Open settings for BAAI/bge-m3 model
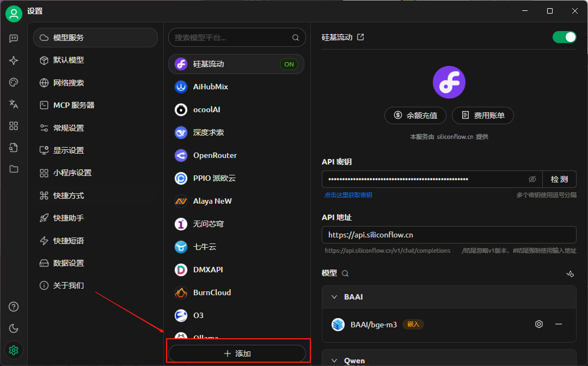 539,324
